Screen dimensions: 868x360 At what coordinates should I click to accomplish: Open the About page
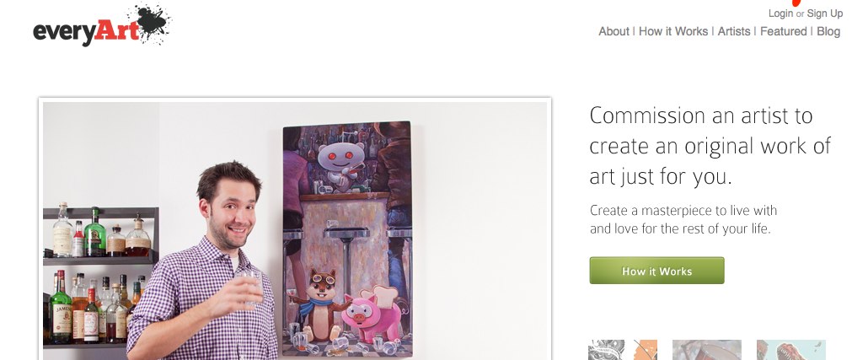613,31
